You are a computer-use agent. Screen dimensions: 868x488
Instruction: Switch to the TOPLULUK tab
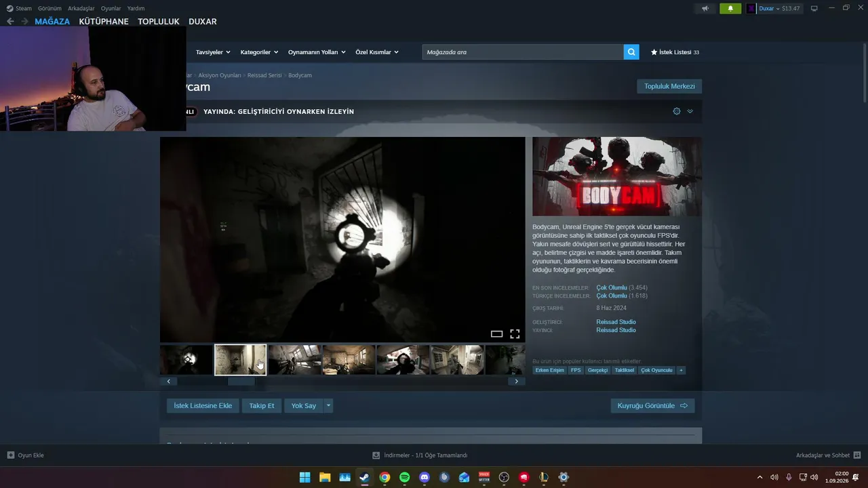(x=159, y=22)
